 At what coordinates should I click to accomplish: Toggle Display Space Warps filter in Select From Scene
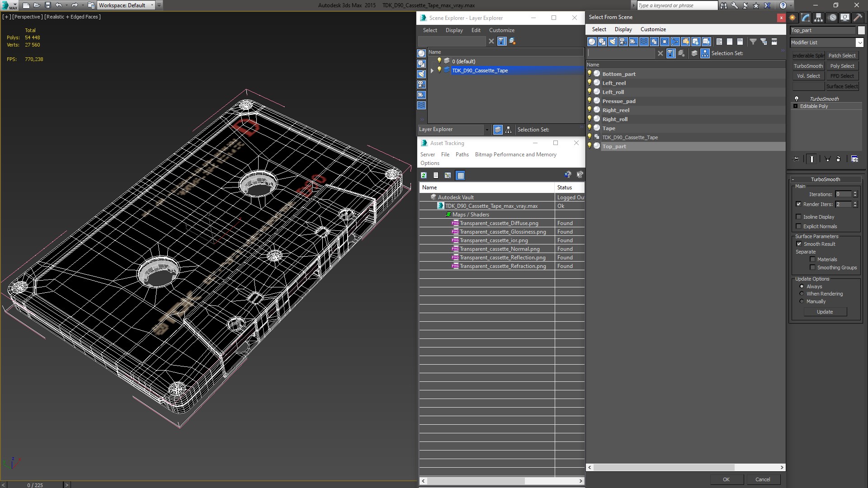tap(644, 42)
